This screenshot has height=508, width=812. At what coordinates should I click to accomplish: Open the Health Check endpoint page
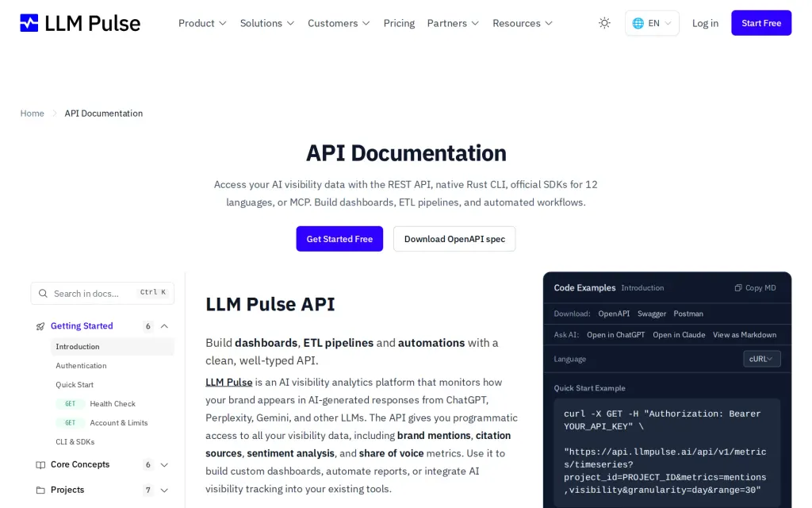[x=113, y=404]
